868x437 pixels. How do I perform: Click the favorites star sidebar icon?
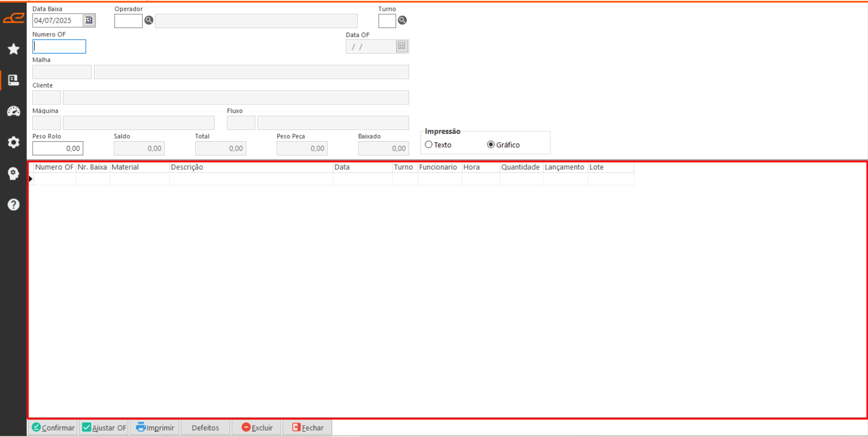click(x=14, y=49)
